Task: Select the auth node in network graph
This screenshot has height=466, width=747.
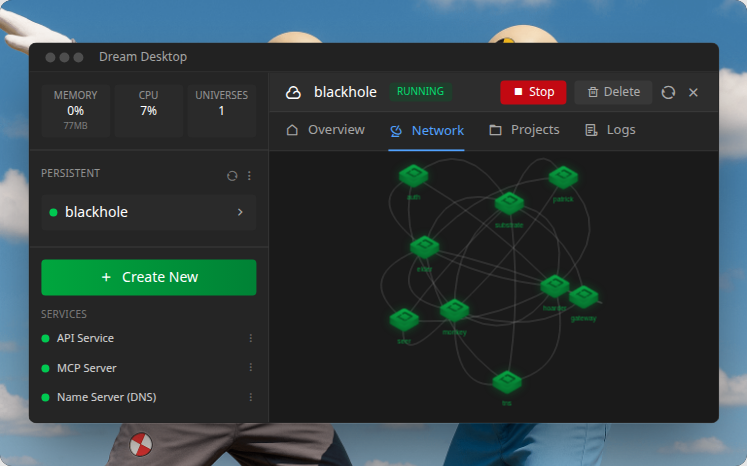Action: (413, 175)
